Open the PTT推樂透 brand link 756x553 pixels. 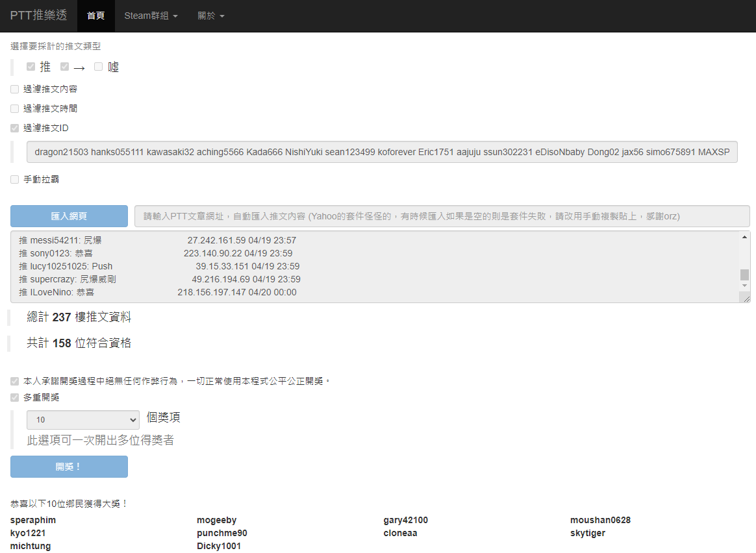[38, 16]
